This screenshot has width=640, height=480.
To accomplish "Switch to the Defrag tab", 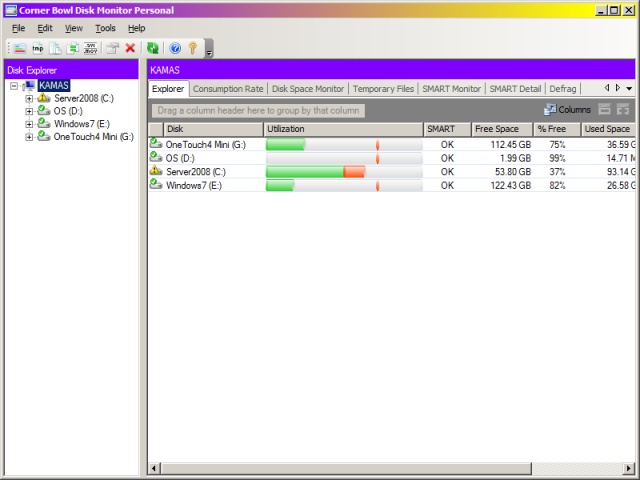I will (563, 89).
